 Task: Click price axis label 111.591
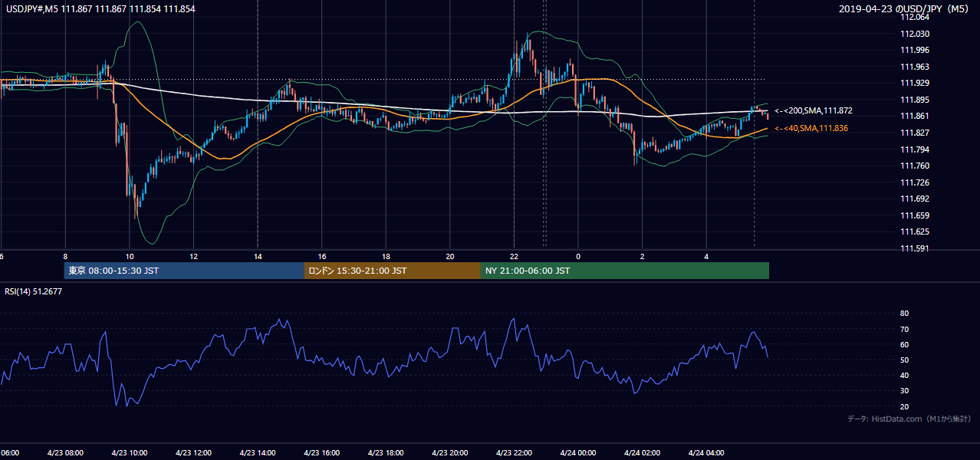[915, 248]
